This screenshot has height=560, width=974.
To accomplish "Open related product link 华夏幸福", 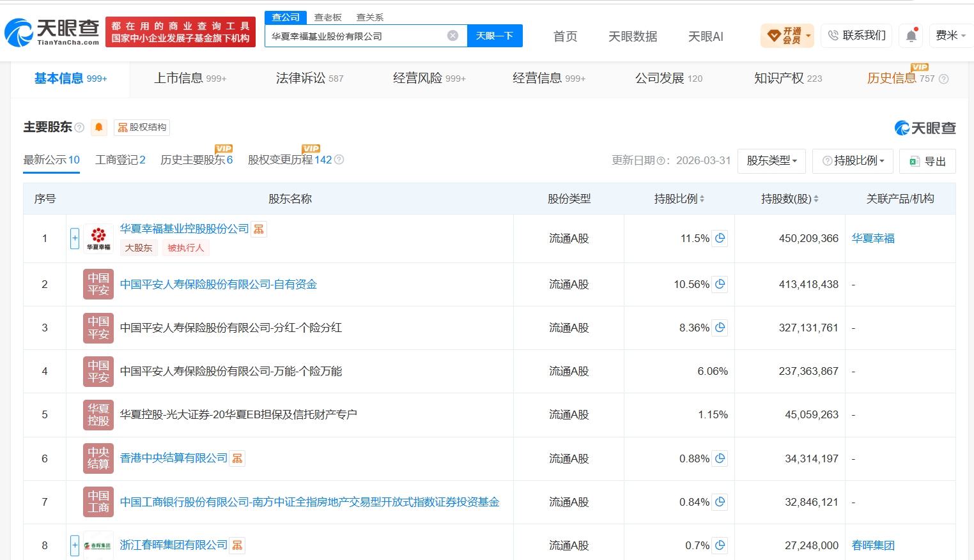I will [873, 238].
